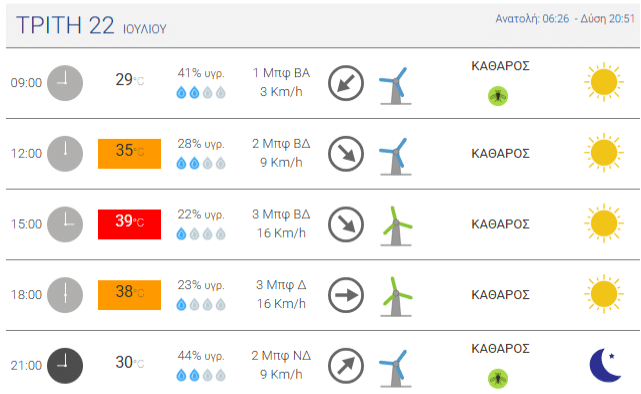Click the mosquito icon in 09:00 row

point(498,96)
